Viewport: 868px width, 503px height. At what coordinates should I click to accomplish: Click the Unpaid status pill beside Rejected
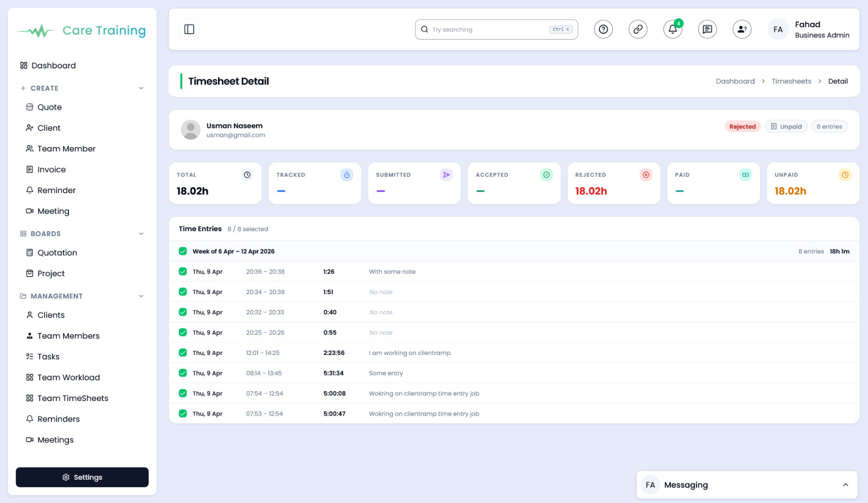786,126
